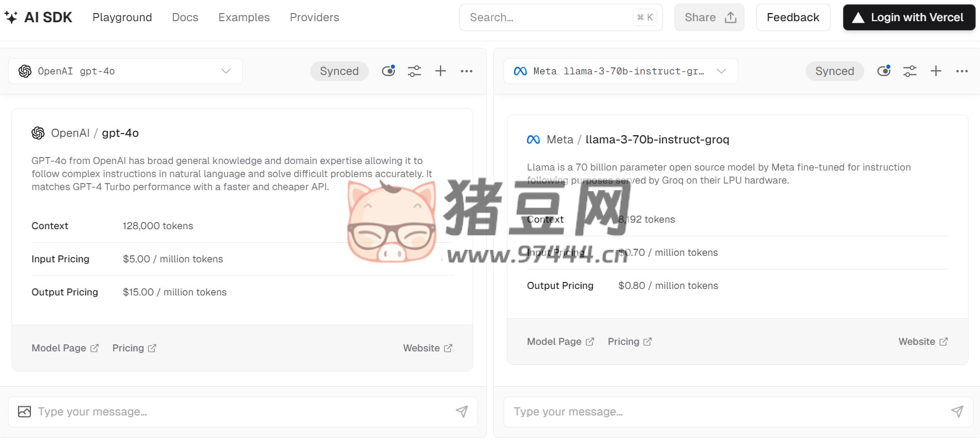Focus the Search input field
Image resolution: width=980 pixels, height=441 pixels.
pyautogui.click(x=561, y=17)
